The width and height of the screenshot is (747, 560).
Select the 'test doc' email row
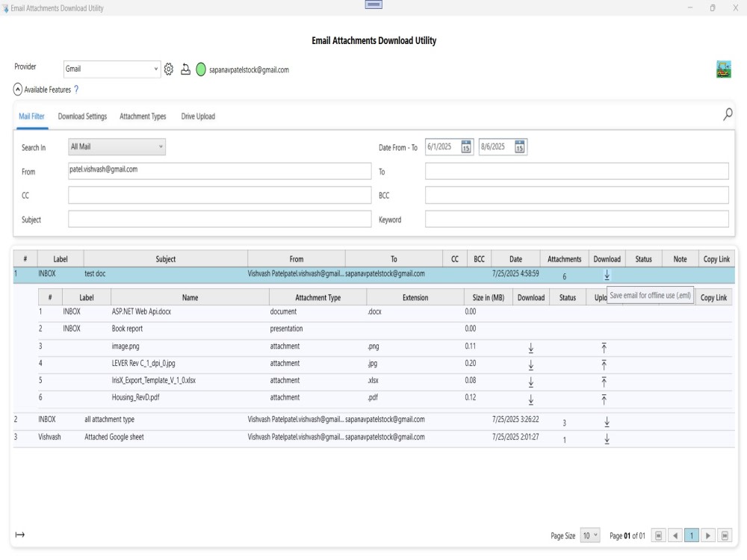374,275
